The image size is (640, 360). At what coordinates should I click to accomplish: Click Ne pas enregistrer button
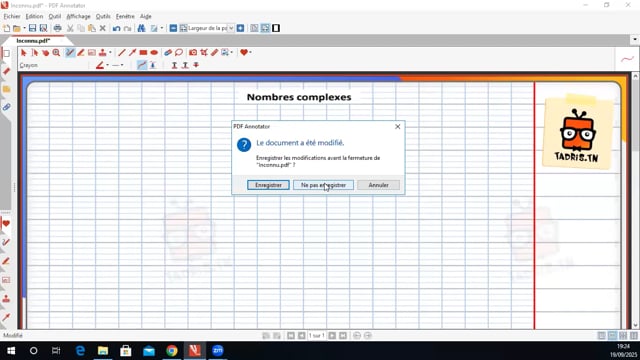click(323, 185)
